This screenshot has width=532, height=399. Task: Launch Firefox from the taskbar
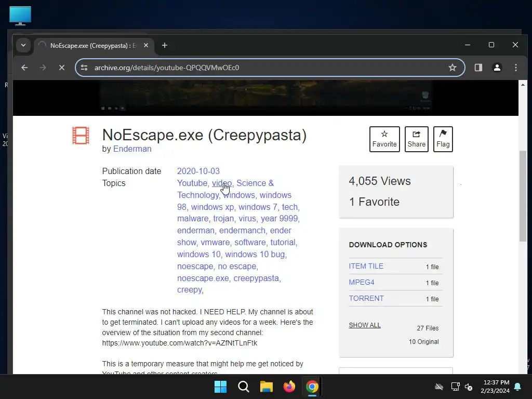289,387
